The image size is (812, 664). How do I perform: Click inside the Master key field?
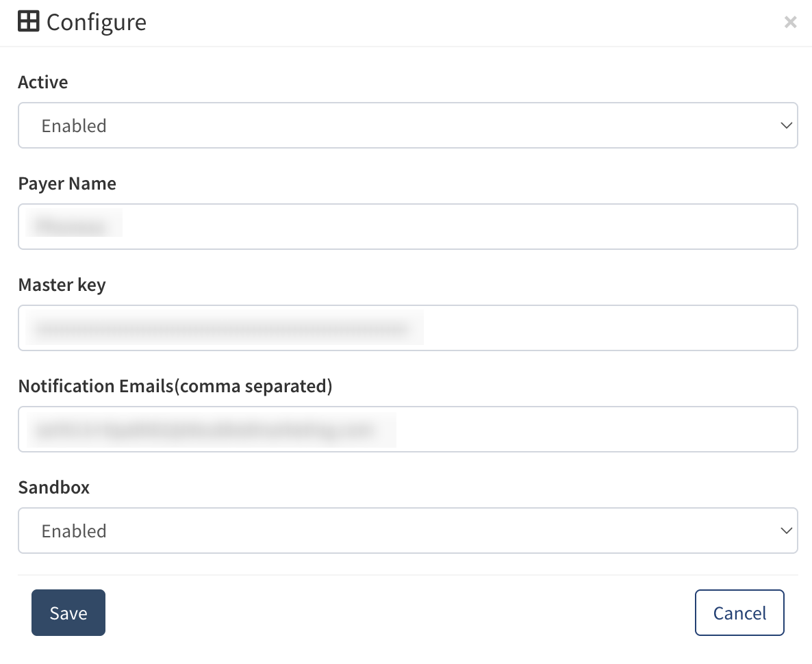[407, 328]
